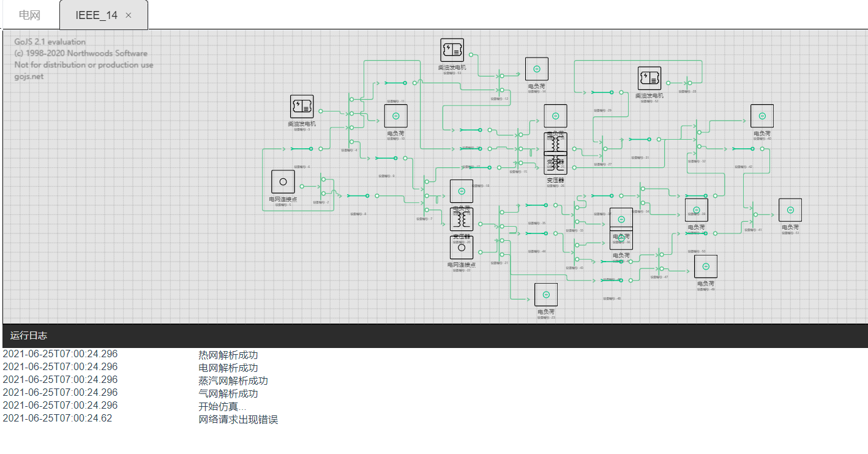Select diesel generator node number -3

302,107
